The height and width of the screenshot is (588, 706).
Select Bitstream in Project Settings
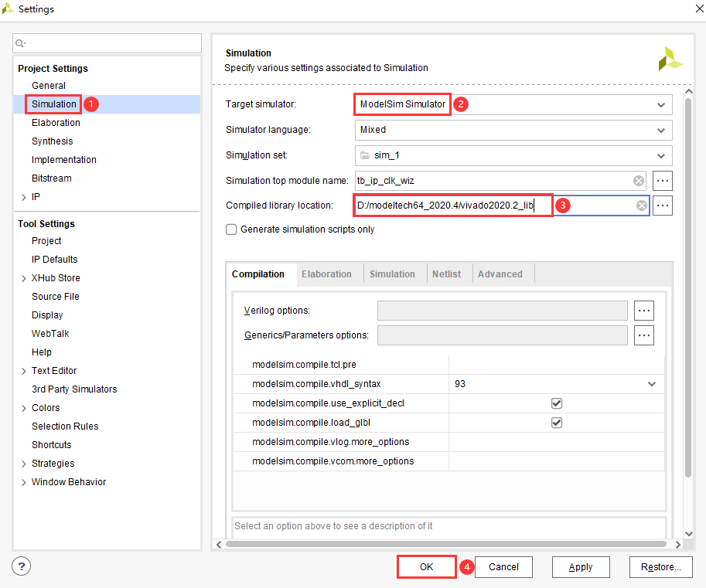pyautogui.click(x=51, y=178)
